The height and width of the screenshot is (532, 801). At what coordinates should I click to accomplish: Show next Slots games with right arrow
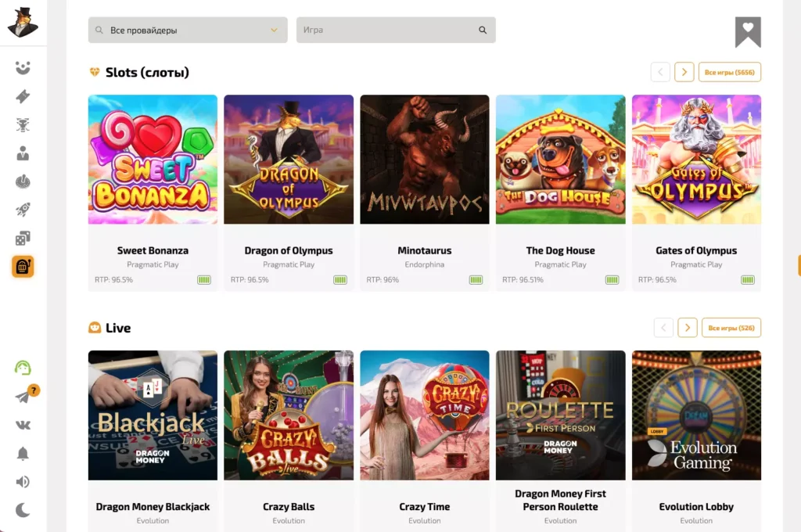[684, 72]
